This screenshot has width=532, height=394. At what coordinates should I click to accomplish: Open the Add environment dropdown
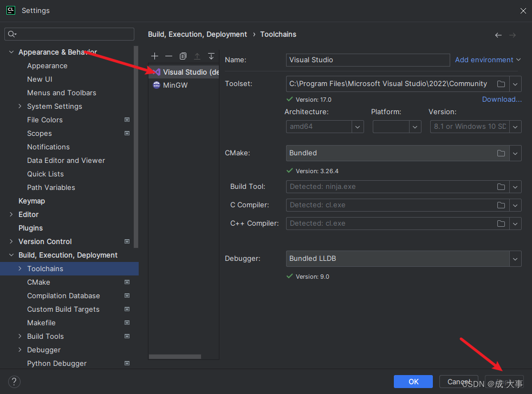coord(488,60)
